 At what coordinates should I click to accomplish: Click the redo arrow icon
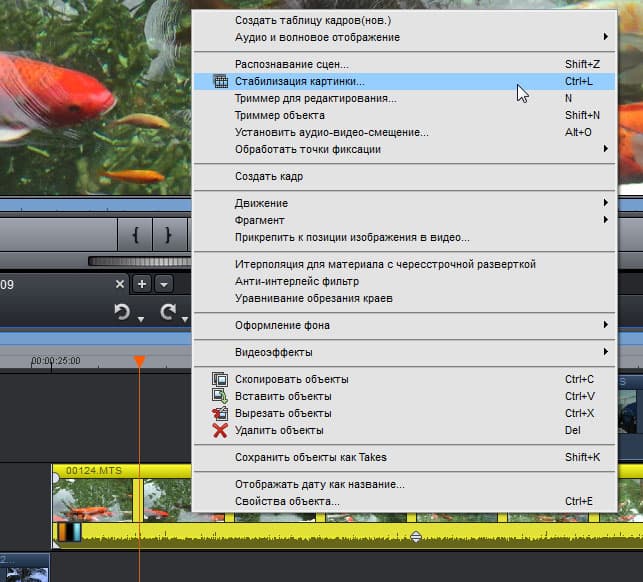point(168,312)
